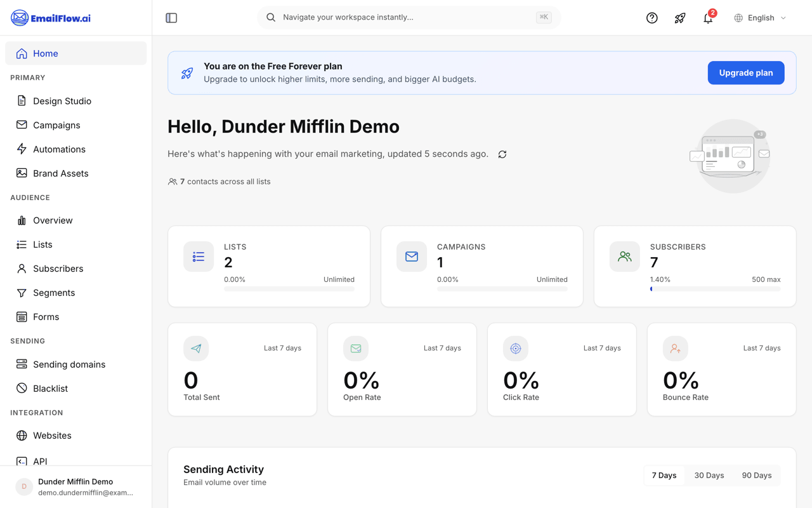This screenshot has height=508, width=812.
Task: Click the rocket icon in plan banner
Action: tap(187, 73)
